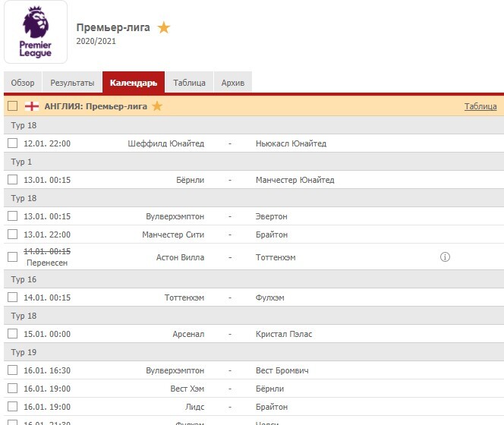Click the Перенесен status label

point(47,263)
